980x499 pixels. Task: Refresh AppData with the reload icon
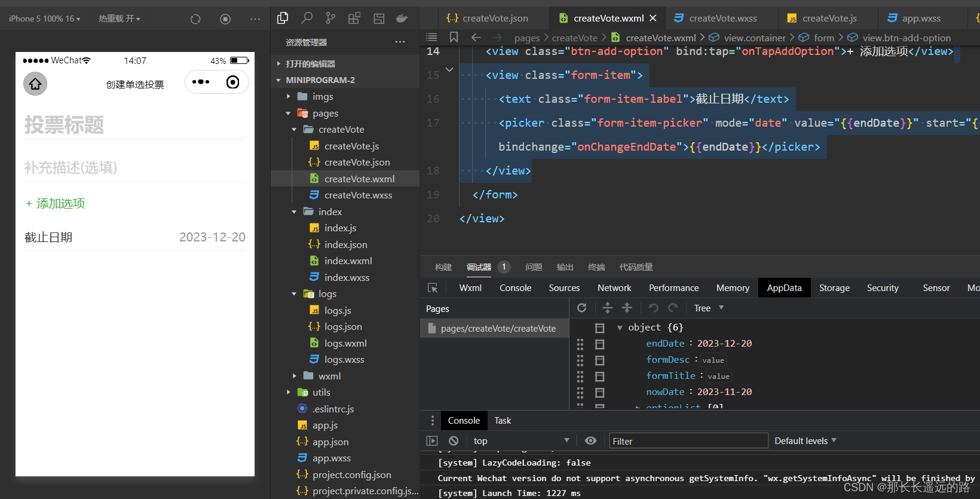point(581,308)
